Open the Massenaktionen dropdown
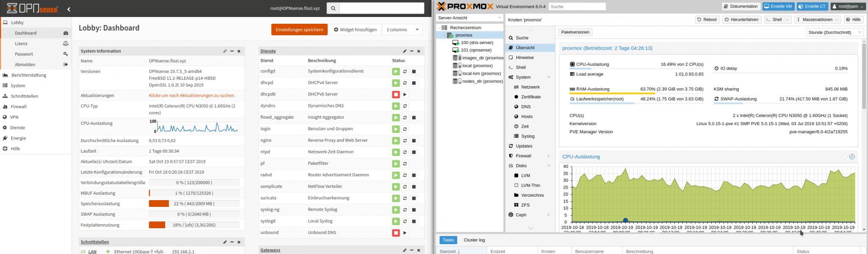This screenshot has width=868, height=254. [817, 20]
